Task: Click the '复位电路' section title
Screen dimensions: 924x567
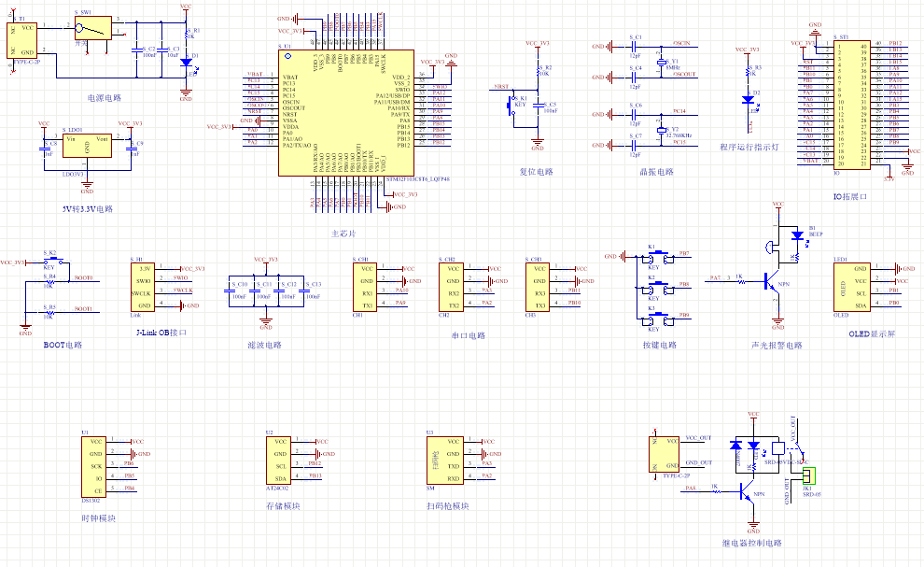Action: 537,172
